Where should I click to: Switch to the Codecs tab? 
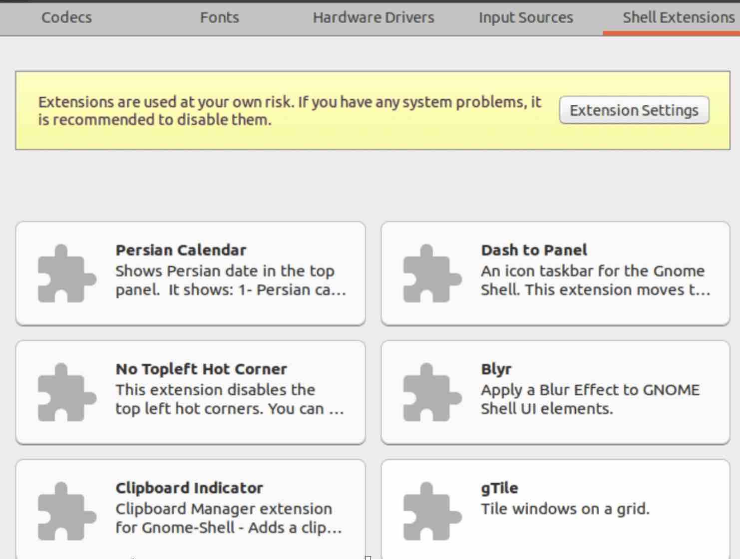(x=66, y=17)
